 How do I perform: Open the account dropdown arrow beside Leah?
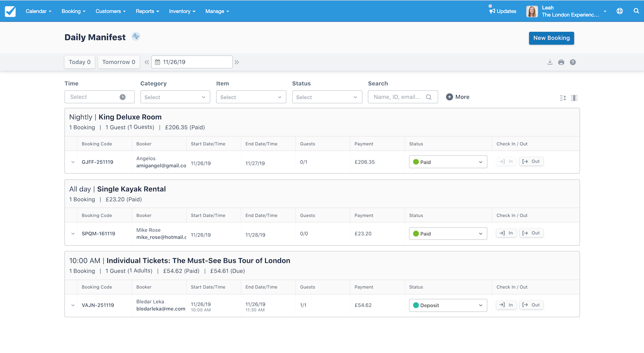(x=605, y=12)
